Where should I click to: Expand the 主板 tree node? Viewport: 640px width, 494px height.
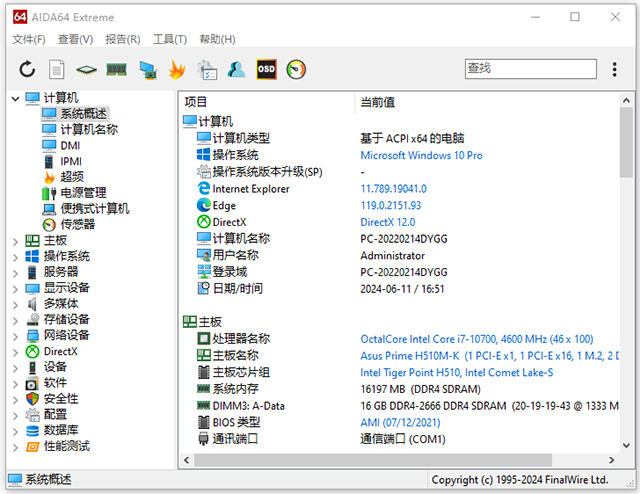[16, 241]
